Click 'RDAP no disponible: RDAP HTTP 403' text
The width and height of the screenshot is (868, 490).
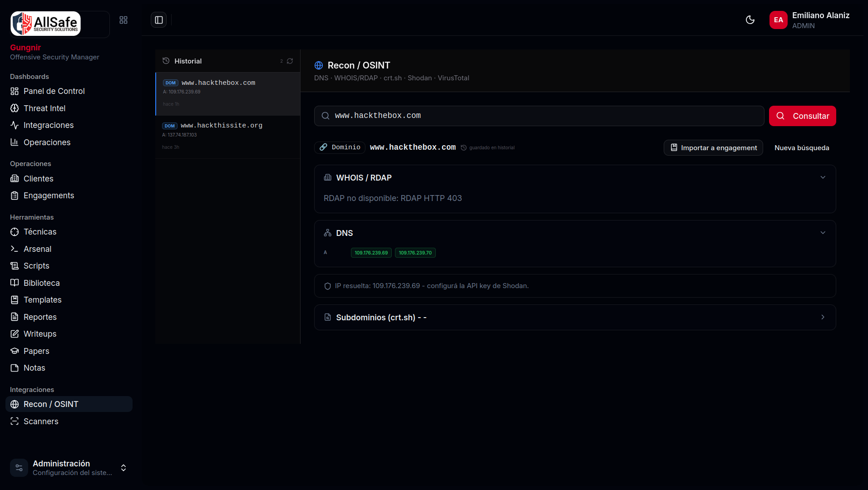click(x=393, y=198)
